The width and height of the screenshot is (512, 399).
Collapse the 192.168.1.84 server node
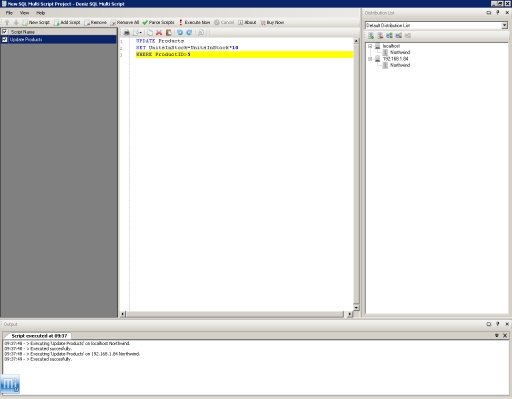point(370,59)
